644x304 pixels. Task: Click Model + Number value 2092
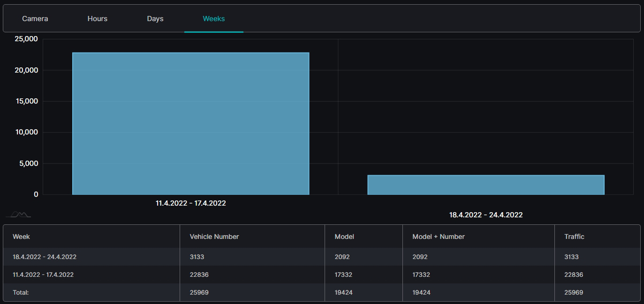pos(420,257)
